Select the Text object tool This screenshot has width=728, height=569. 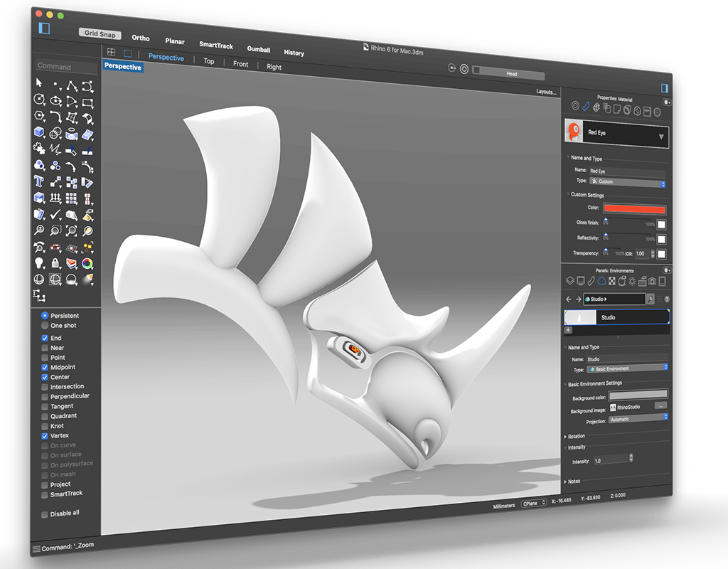[39, 181]
